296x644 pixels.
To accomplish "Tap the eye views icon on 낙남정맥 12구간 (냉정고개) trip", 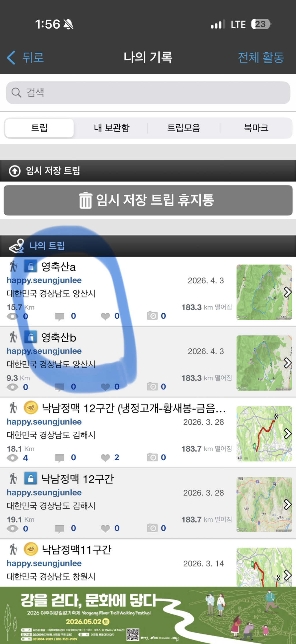I will [12, 458].
